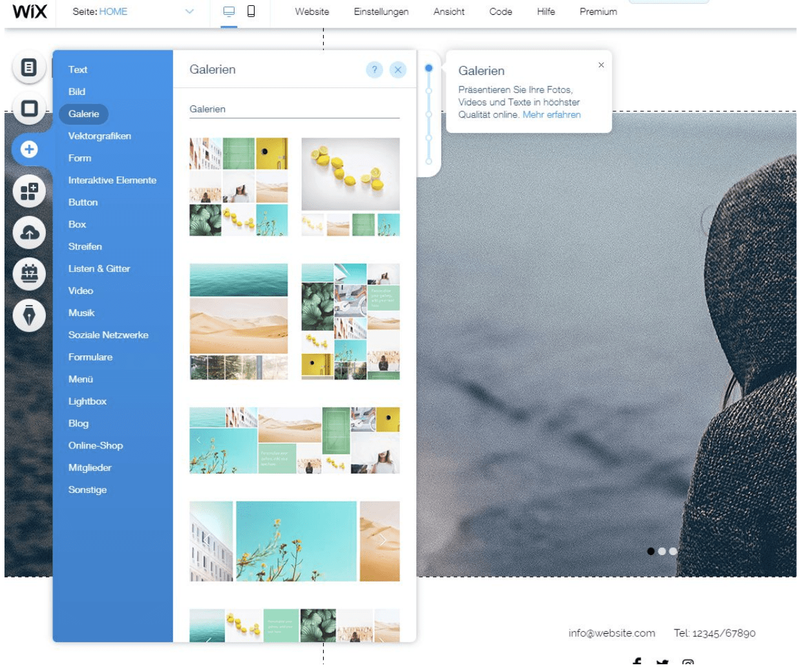Click the Wix logo
Image resolution: width=809 pixels, height=672 pixels.
30,12
